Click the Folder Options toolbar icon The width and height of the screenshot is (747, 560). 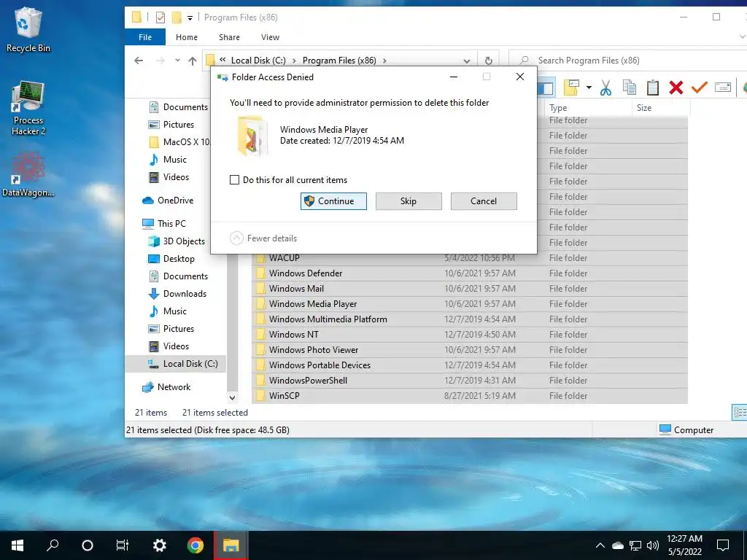[x=571, y=87]
